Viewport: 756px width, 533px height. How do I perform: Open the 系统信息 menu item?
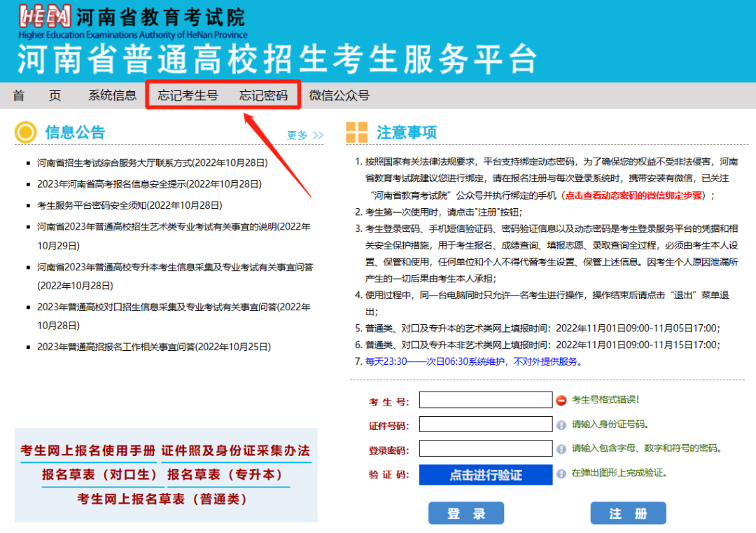tap(112, 96)
